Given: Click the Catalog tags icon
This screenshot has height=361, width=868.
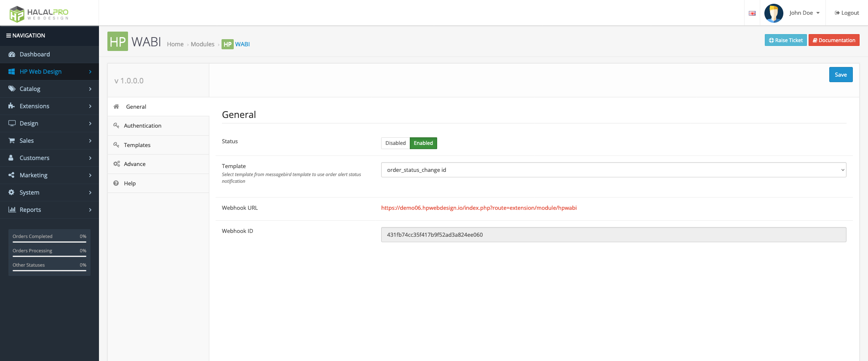Looking at the screenshot, I should (x=12, y=89).
